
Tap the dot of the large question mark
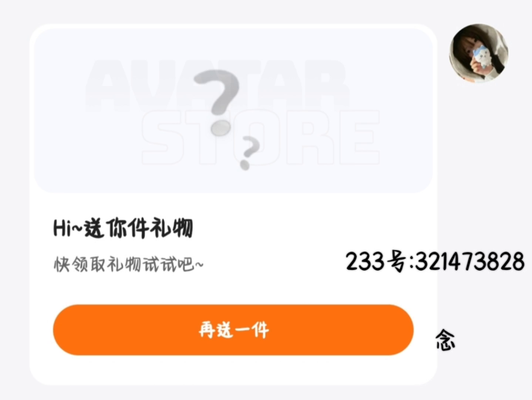220,128
